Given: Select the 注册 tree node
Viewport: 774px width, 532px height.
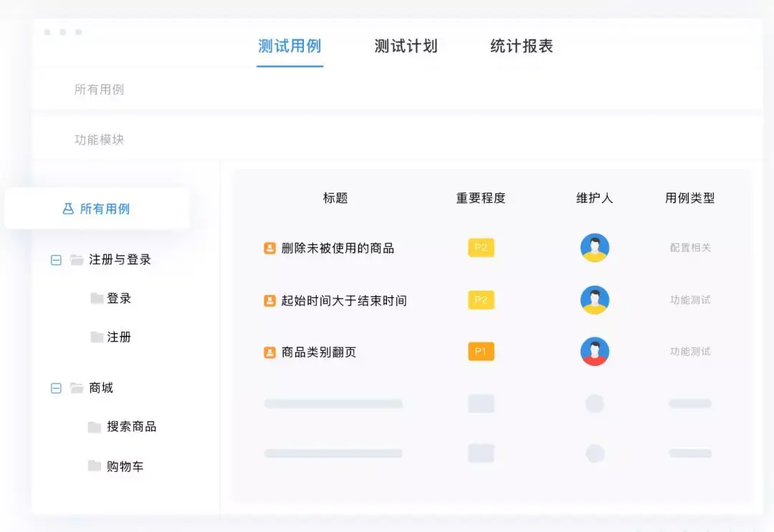Looking at the screenshot, I should point(119,337).
